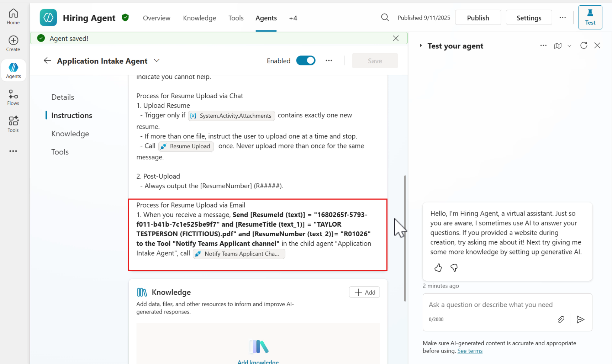Click the instructions vertical scrollbar

[405, 238]
